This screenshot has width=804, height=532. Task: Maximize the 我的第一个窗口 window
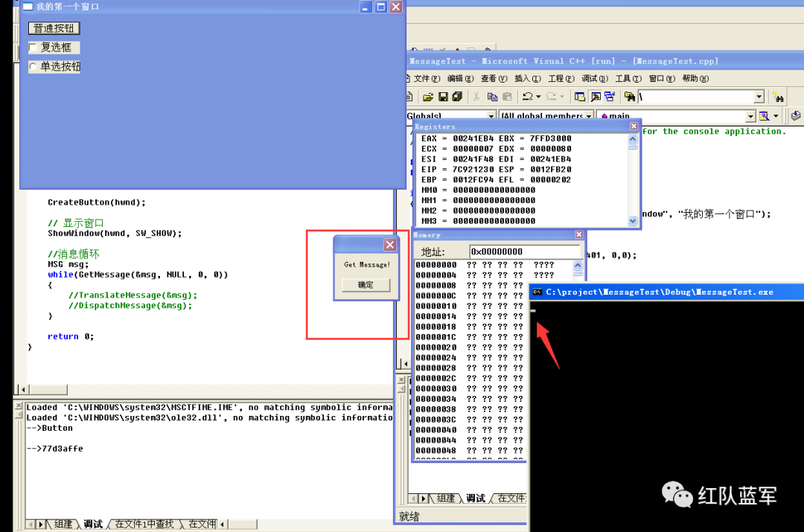point(380,7)
